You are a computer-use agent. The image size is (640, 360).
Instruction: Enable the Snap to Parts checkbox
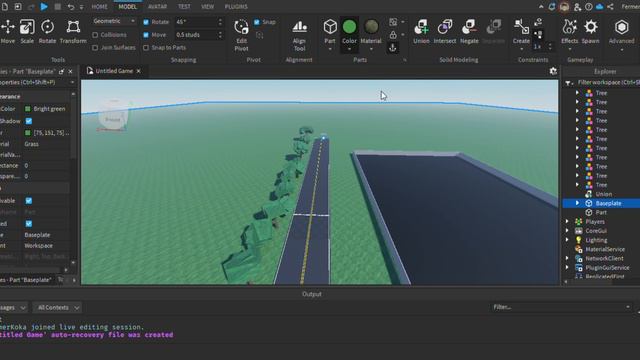coord(146,48)
